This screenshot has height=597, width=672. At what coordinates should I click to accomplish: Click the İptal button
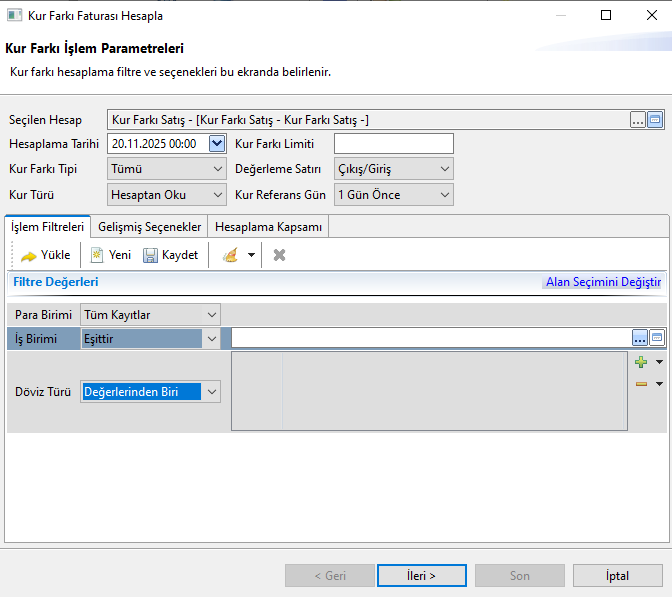(617, 575)
